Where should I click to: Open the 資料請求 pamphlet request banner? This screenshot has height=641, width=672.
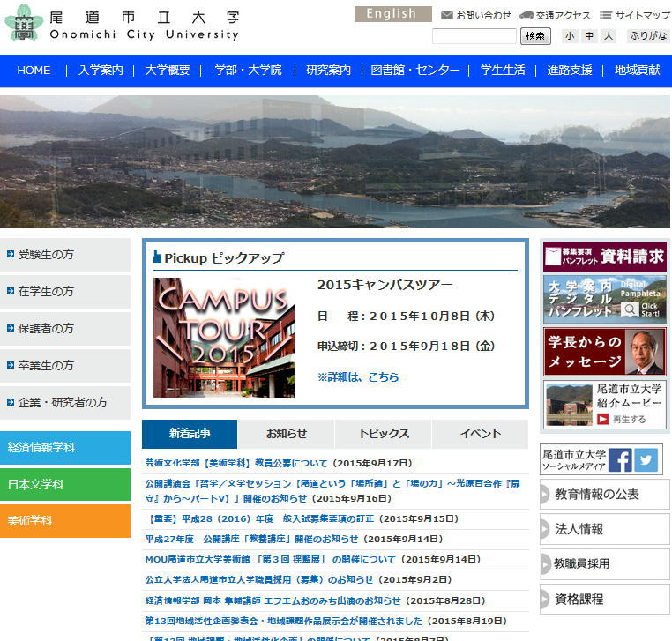click(605, 257)
